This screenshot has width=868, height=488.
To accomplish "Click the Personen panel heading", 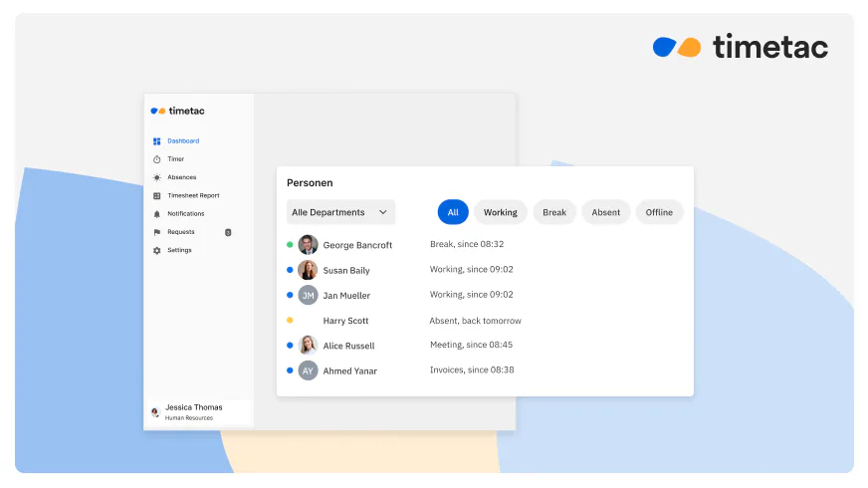I will pos(310,183).
